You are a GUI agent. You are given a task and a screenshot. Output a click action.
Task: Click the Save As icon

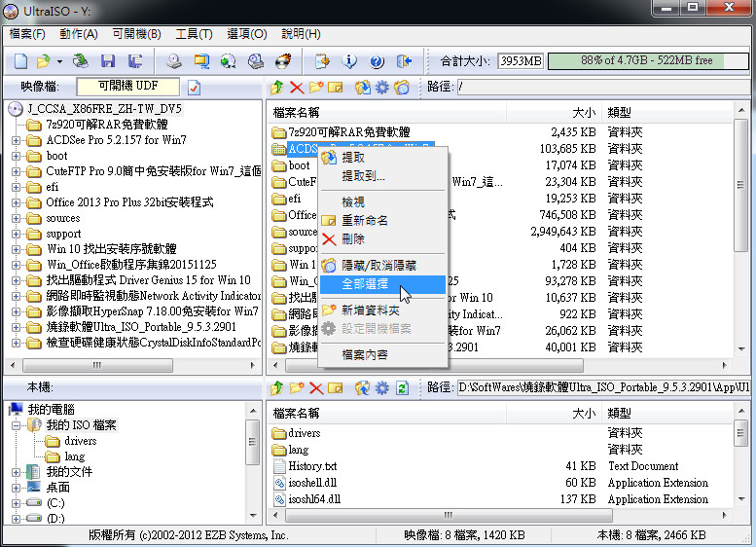click(x=135, y=61)
